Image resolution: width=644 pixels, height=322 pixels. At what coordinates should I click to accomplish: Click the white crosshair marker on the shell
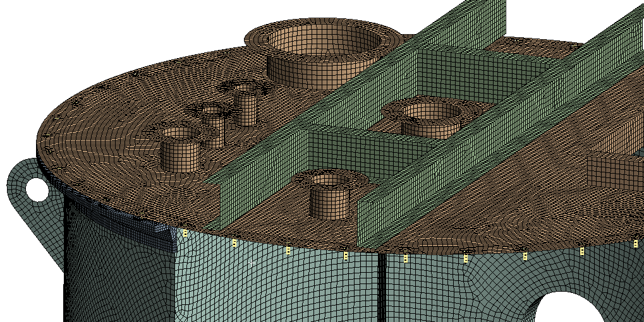coord(252,262)
